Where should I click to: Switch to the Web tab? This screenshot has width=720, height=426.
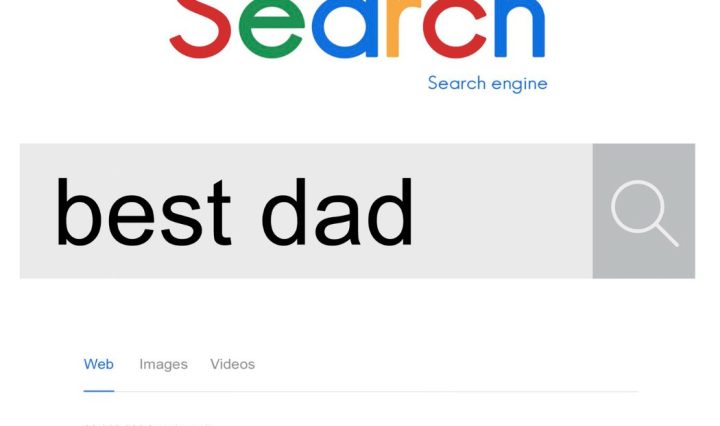point(98,364)
